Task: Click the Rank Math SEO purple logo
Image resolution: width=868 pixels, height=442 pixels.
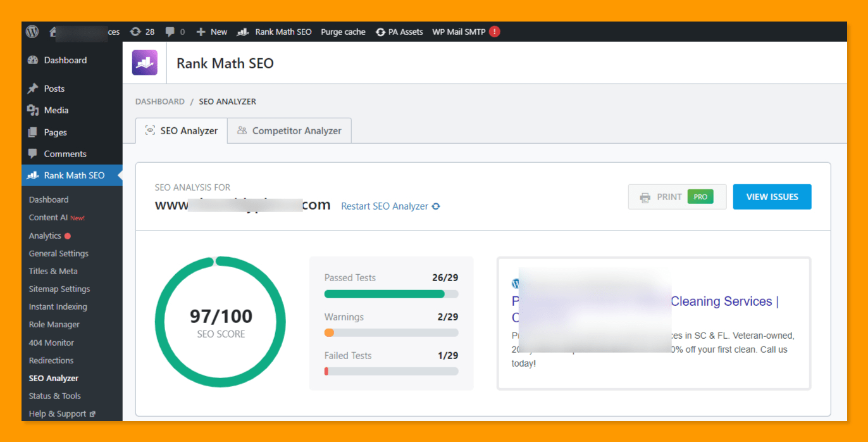Action: pyautogui.click(x=144, y=63)
